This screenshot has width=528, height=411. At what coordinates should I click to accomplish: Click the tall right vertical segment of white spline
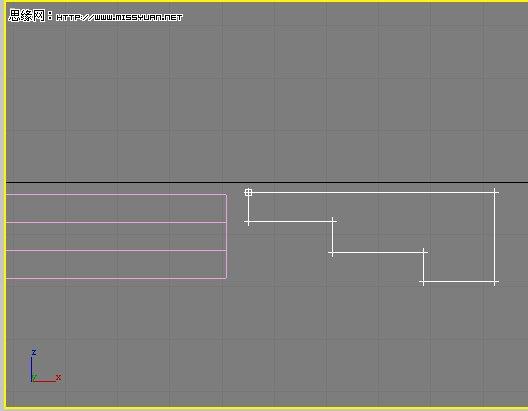pyautogui.click(x=495, y=237)
